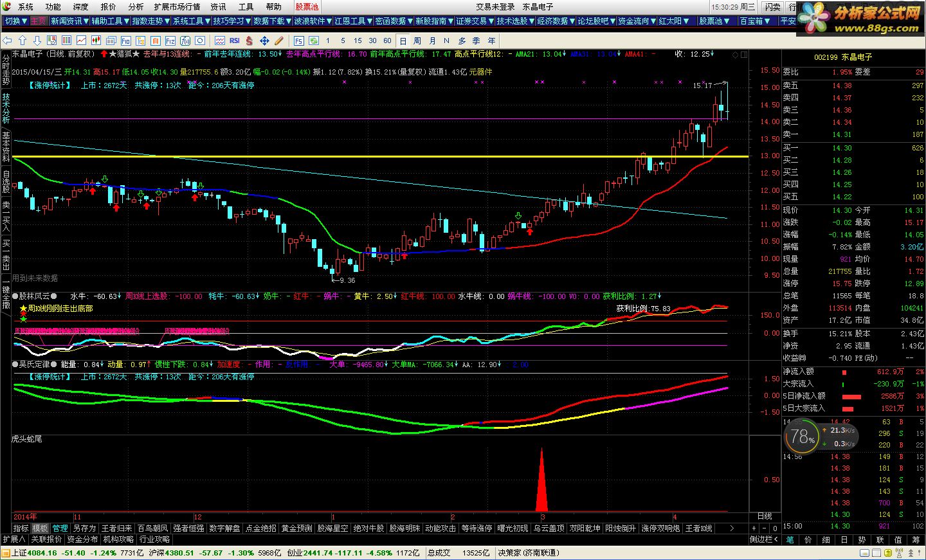
Task: Click the application logo icon in the title bar
Action: click(6, 6)
